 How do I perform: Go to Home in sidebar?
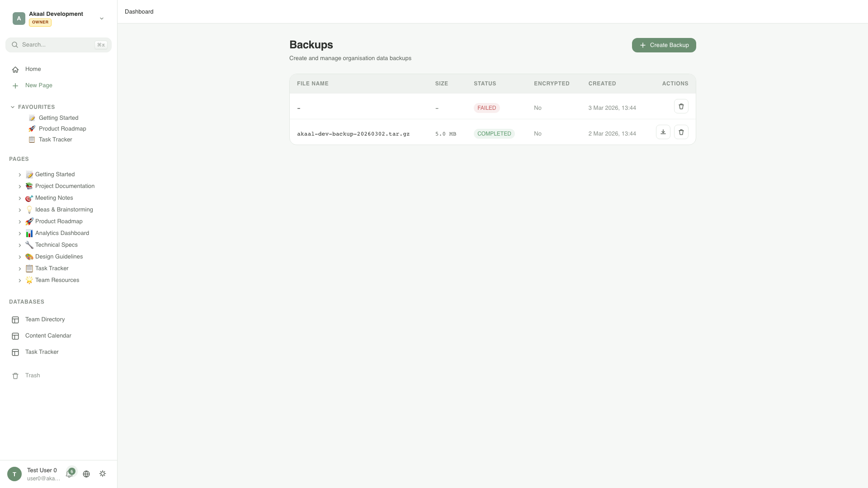tap(33, 69)
